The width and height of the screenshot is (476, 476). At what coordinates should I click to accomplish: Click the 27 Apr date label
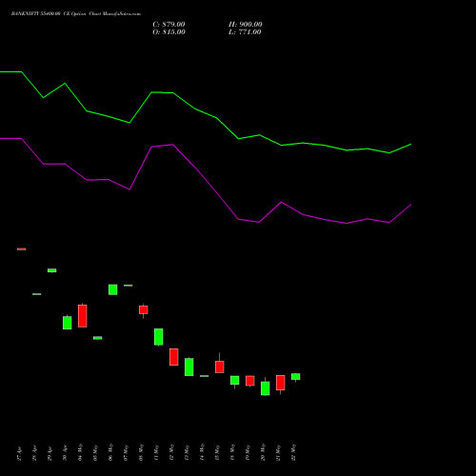[x=20, y=453]
